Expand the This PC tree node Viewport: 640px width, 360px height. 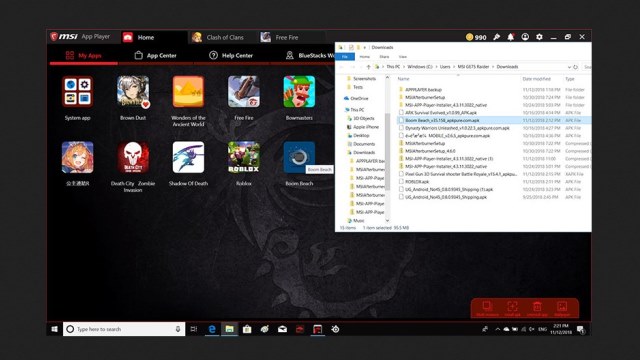pos(343,110)
